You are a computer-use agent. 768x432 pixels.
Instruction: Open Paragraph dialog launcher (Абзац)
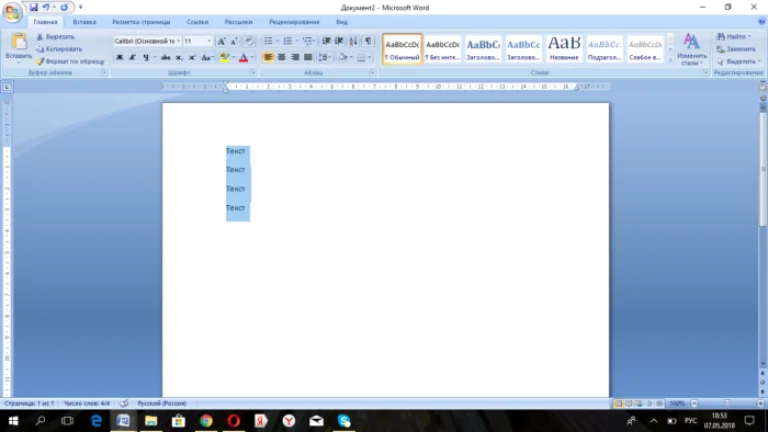(x=373, y=72)
